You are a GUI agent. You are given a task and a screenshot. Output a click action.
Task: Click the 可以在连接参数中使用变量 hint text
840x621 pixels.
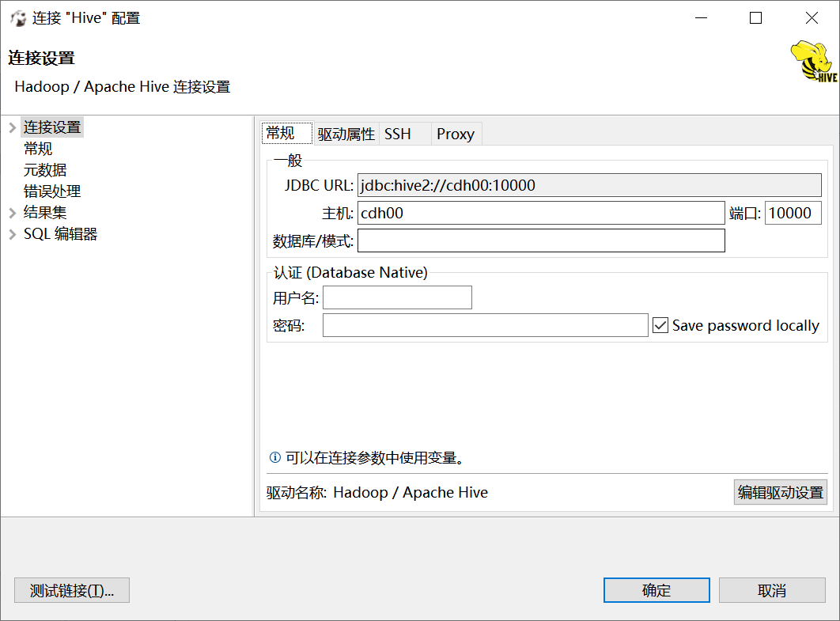(x=374, y=457)
